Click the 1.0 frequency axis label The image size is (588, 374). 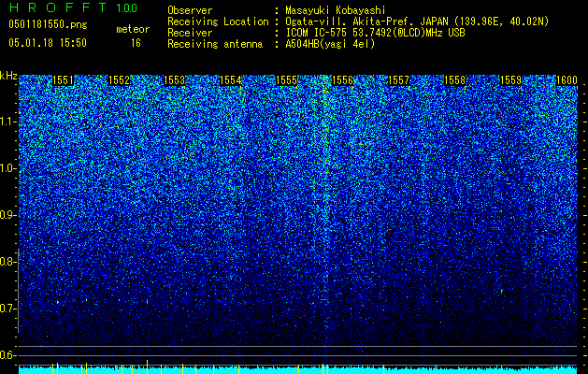coord(8,168)
